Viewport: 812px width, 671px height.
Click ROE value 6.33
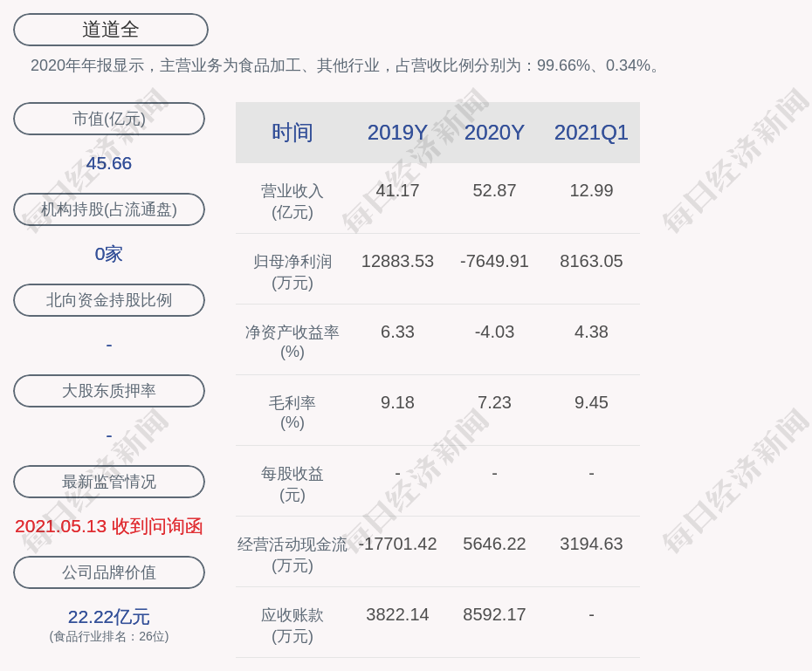397,332
